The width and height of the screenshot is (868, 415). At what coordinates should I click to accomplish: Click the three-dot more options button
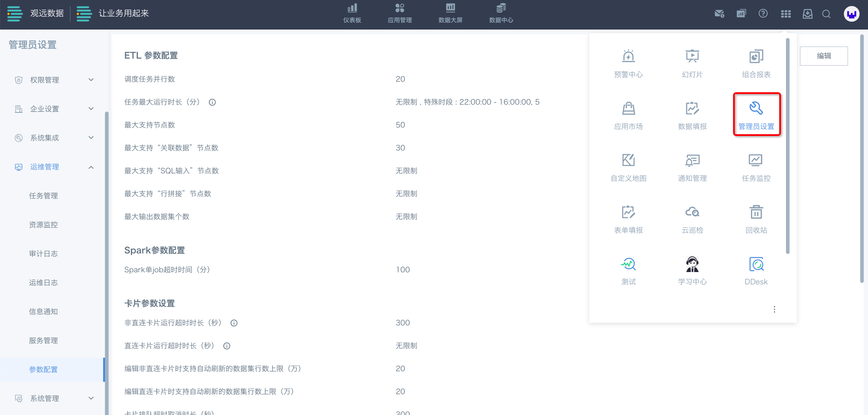pyautogui.click(x=774, y=309)
